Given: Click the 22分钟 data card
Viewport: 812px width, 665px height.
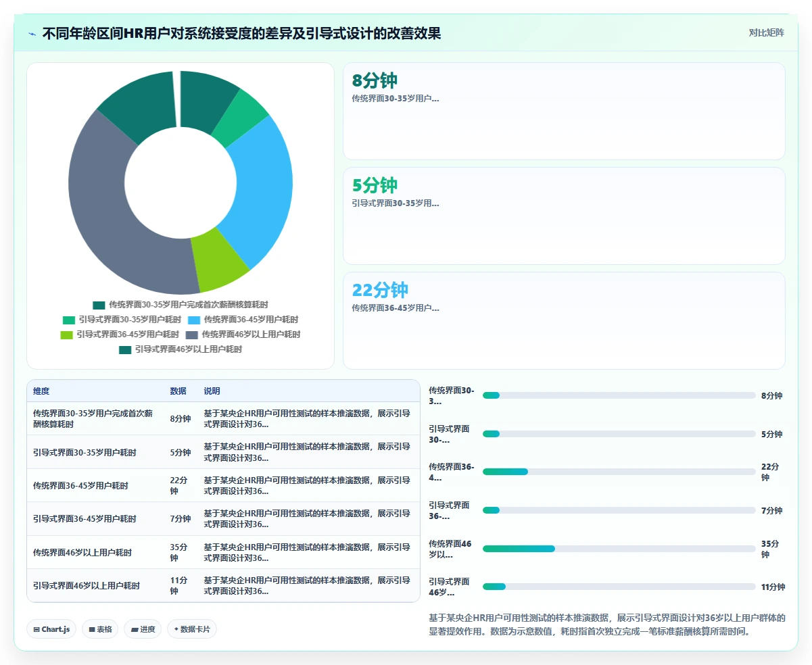Looking at the screenshot, I should click(564, 320).
